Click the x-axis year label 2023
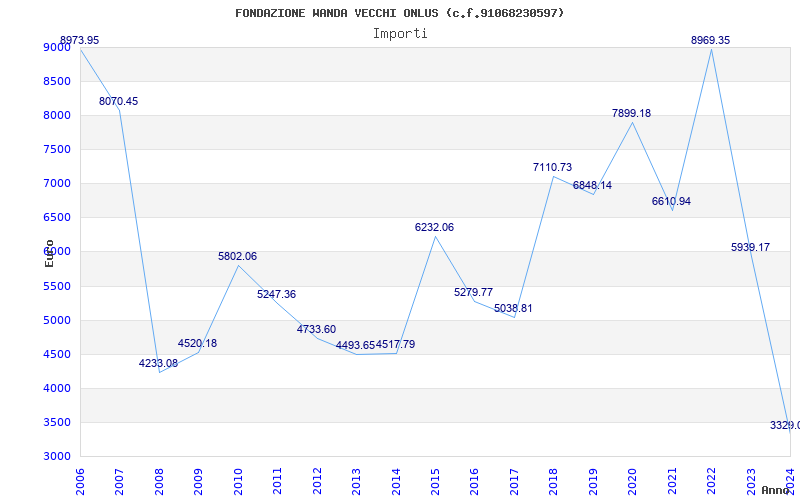 click(x=752, y=482)
